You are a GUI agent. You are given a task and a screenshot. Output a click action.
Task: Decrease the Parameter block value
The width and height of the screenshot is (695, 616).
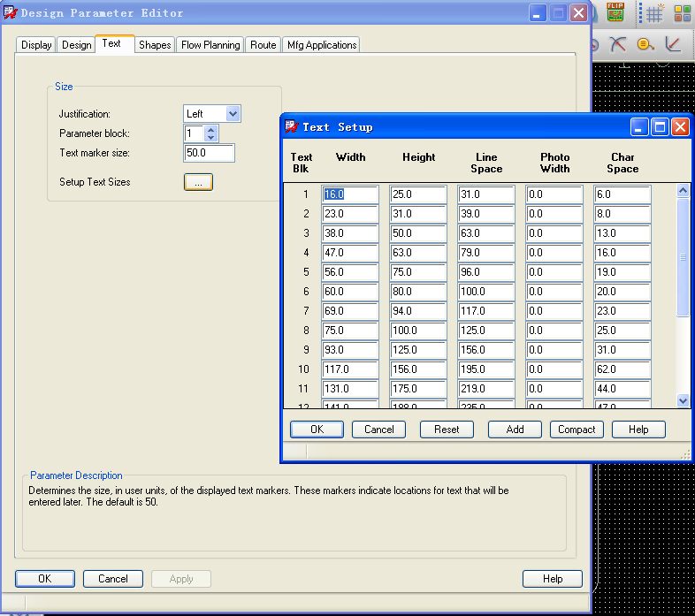coord(210,138)
